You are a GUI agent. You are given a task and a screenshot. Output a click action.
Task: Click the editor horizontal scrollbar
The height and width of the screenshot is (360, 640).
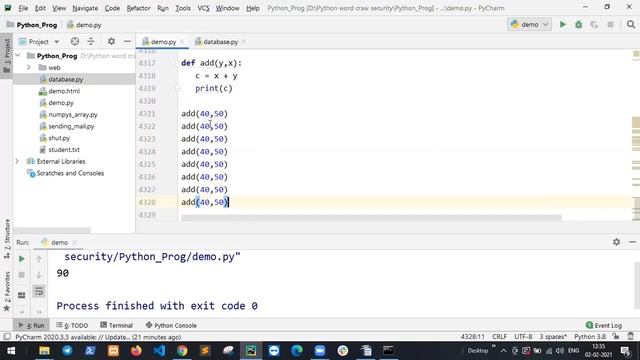tap(371, 218)
